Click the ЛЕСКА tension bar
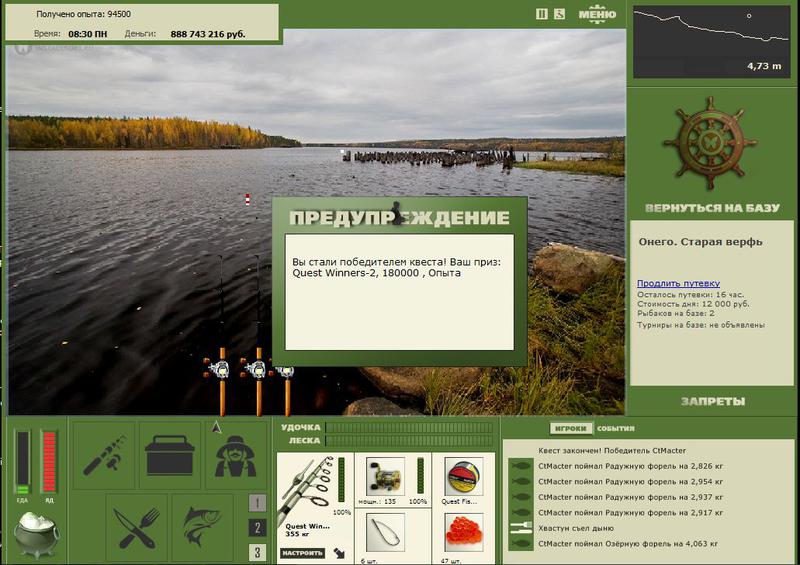The width and height of the screenshot is (800, 565). point(409,440)
